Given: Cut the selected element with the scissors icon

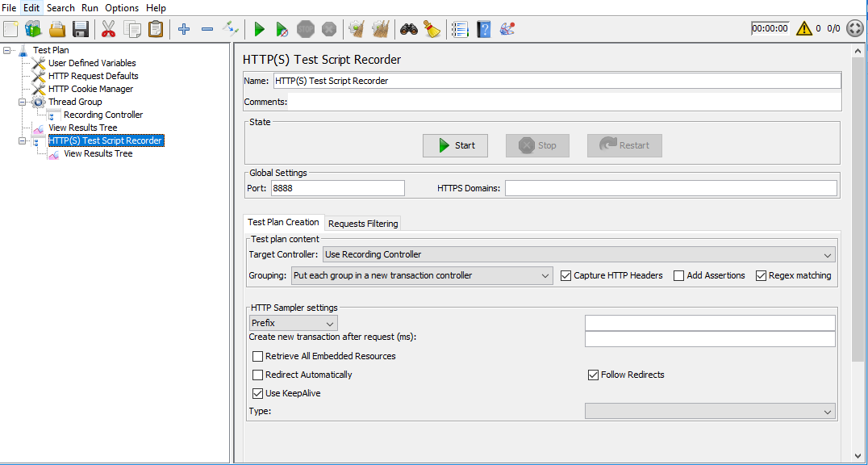Looking at the screenshot, I should point(107,29).
